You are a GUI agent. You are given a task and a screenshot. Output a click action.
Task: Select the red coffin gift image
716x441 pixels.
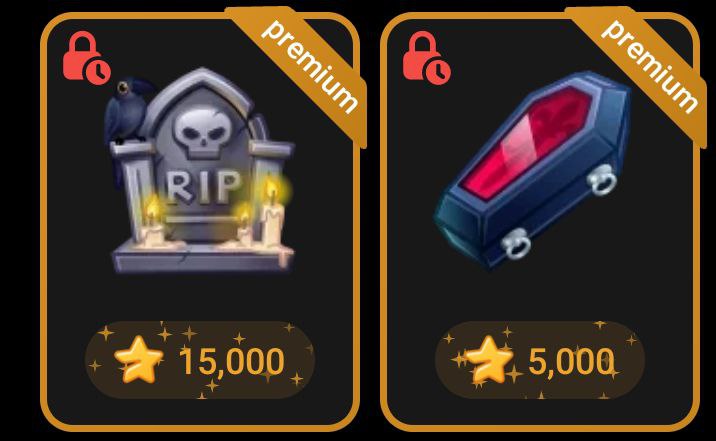point(533,170)
